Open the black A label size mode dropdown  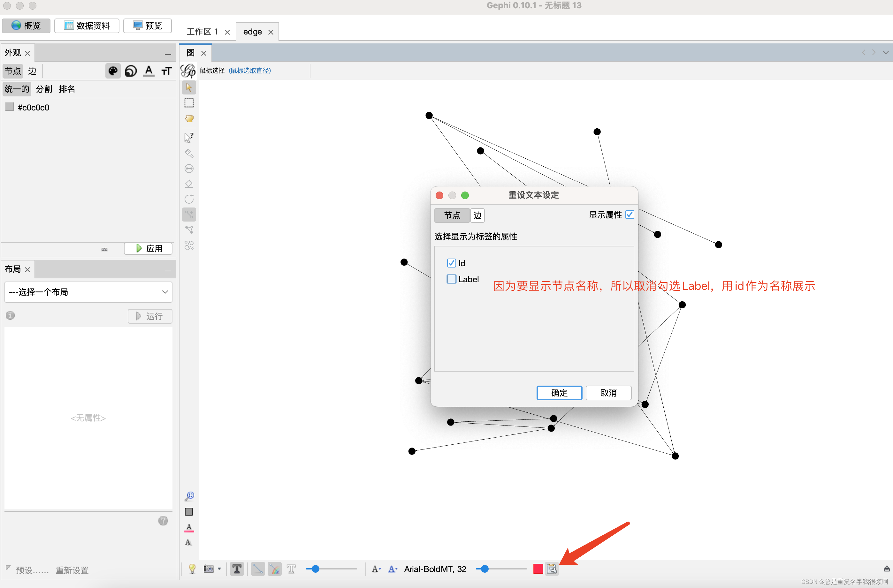pyautogui.click(x=376, y=569)
